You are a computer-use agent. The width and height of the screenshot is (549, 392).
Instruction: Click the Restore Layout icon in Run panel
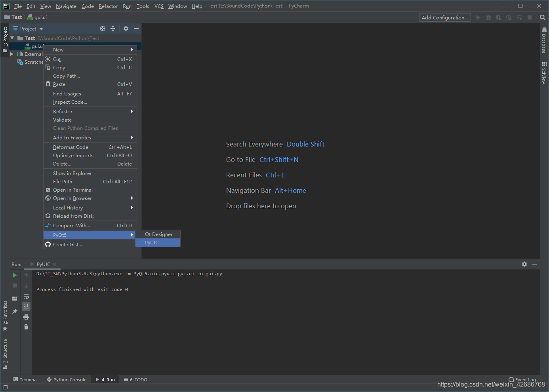[x=15, y=299]
